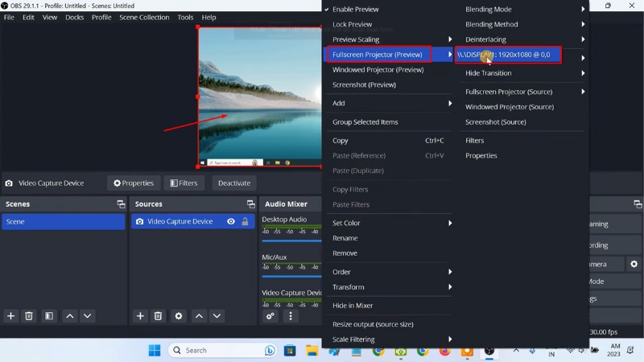Viewport: 644px width, 362px height.
Task: Expand the Add submenu
Action: [x=388, y=103]
